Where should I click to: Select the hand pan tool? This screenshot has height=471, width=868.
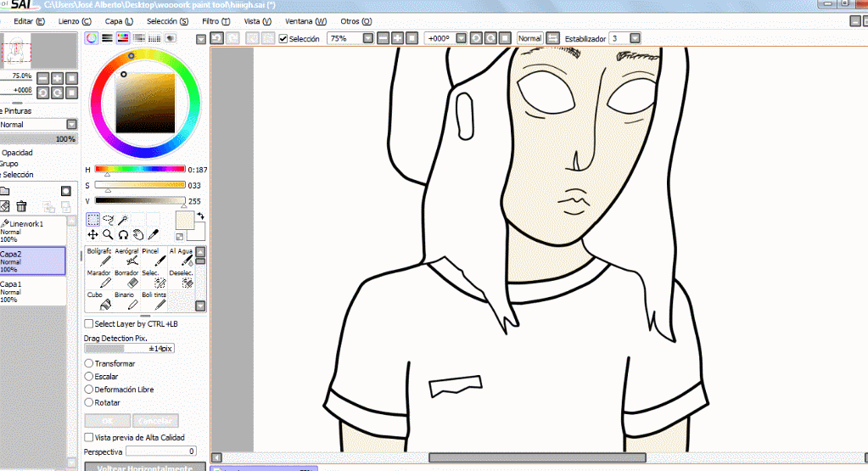pos(137,235)
